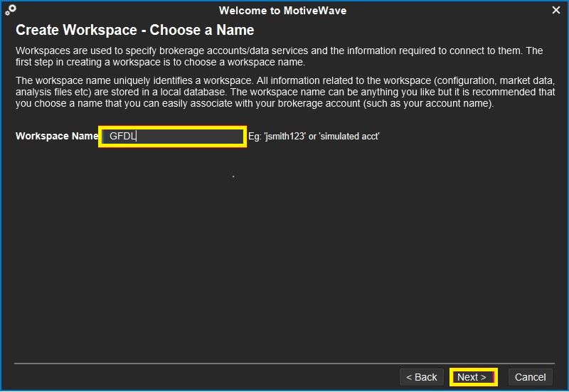
Task: Click the 'Create Workspace - Choose a Name' heading
Action: pyautogui.click(x=134, y=30)
